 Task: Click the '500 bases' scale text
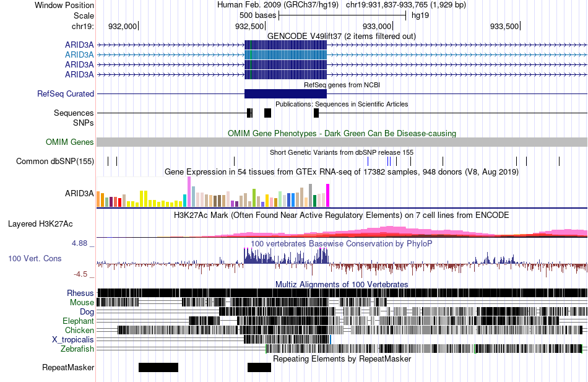coord(257,15)
